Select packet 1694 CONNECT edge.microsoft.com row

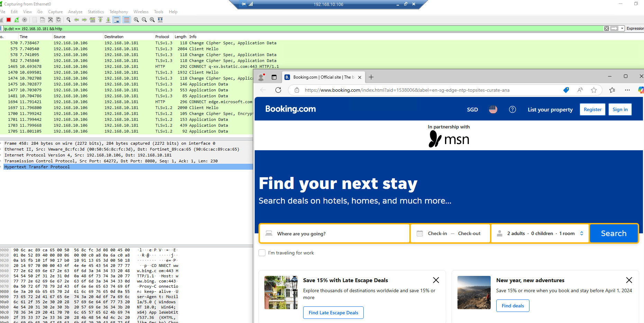[127, 102]
